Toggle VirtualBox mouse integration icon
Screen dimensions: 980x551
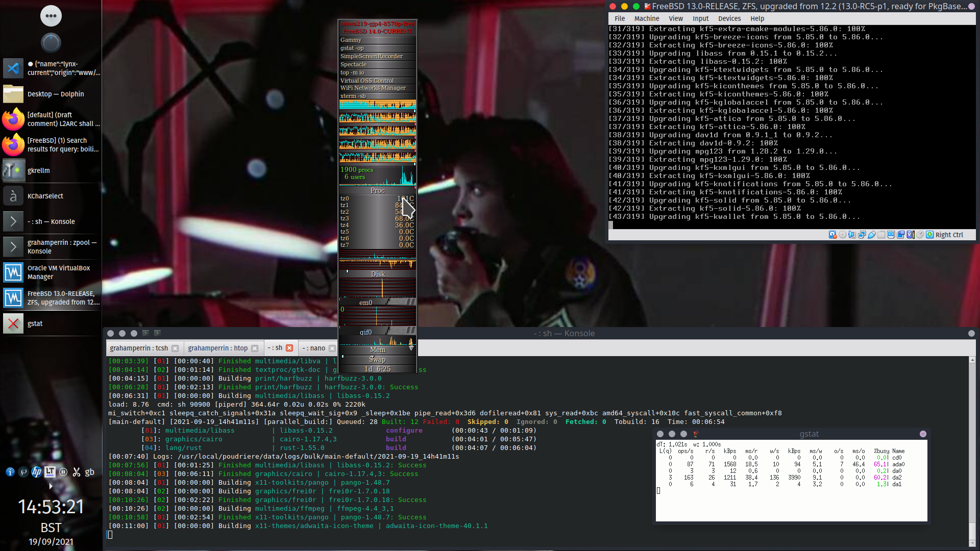920,235
